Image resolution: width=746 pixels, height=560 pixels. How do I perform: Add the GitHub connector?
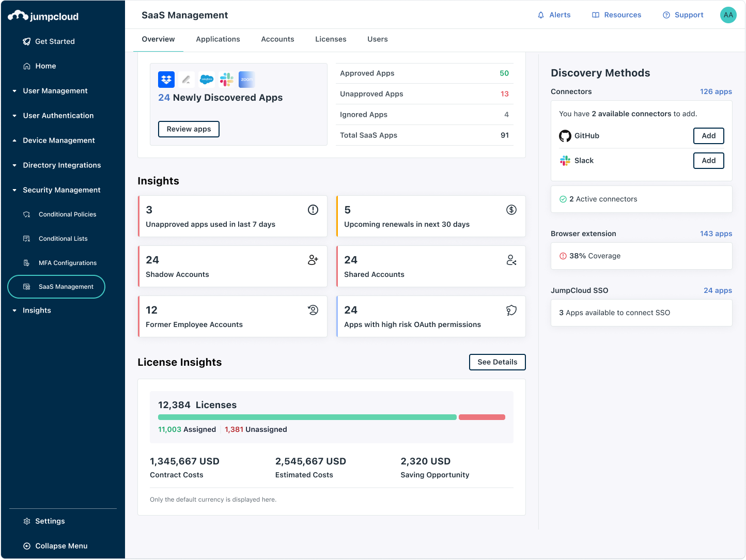(708, 136)
